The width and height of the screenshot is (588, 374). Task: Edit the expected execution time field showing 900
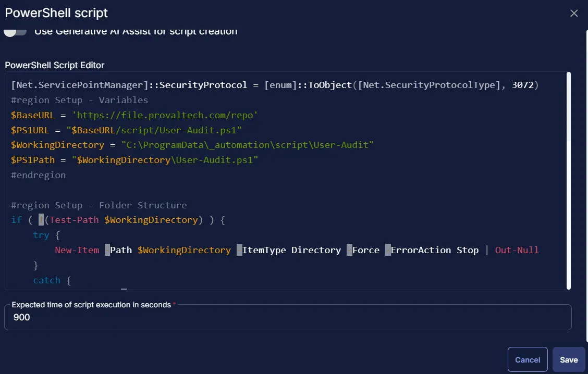click(x=288, y=317)
